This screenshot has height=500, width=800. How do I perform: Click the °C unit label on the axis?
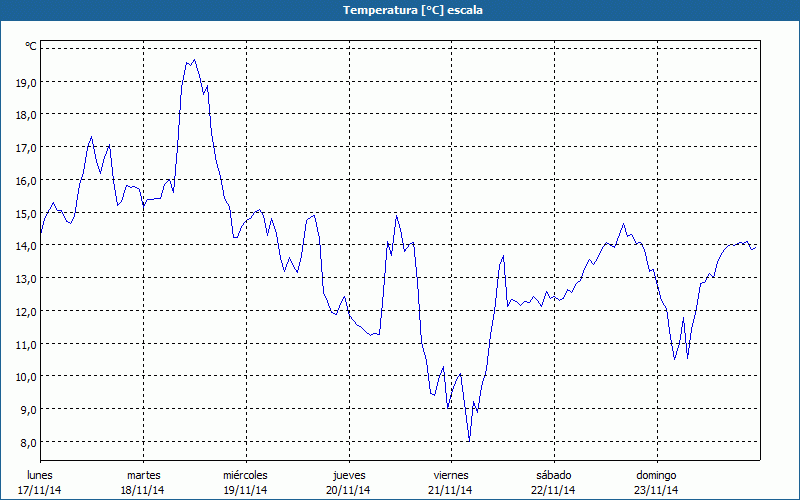point(30,46)
